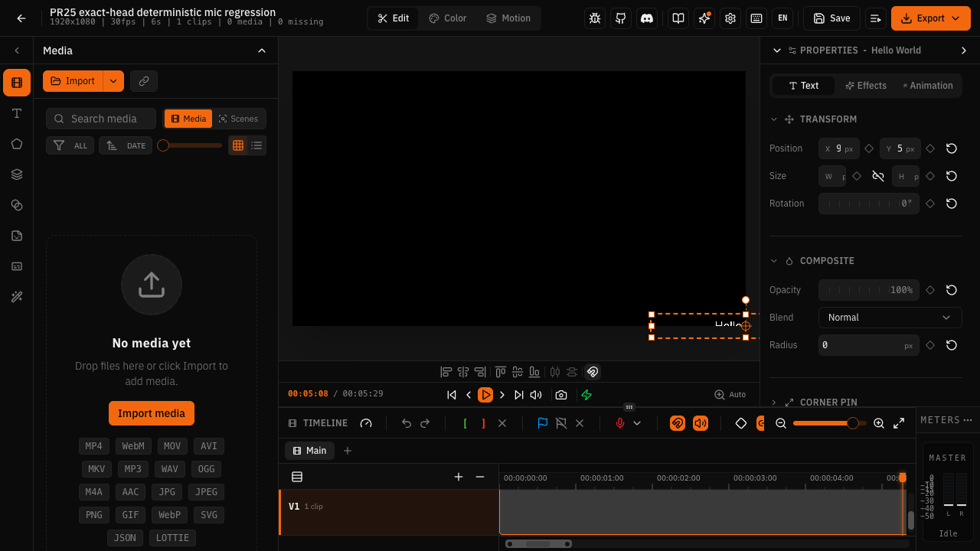Screen dimensions: 980x551
Task: Play the preview
Action: coord(485,395)
